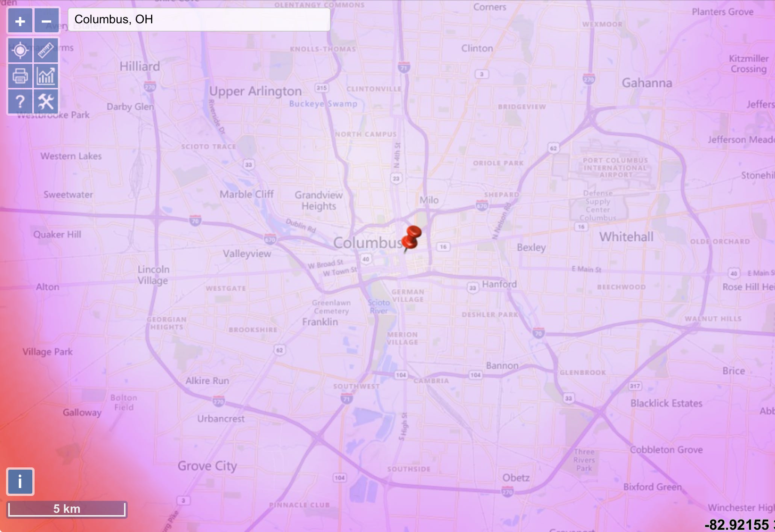The width and height of the screenshot is (775, 532).
Task: Click the Obetz label
Action: 516,478
